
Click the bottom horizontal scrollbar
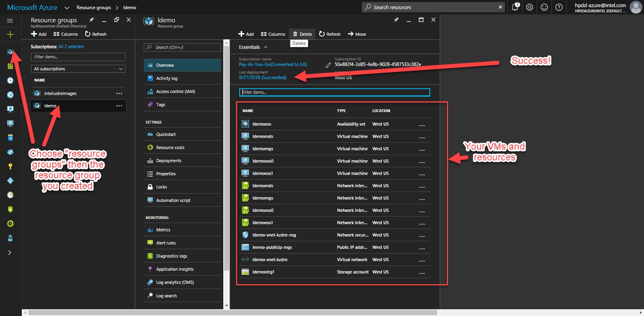click(x=232, y=313)
